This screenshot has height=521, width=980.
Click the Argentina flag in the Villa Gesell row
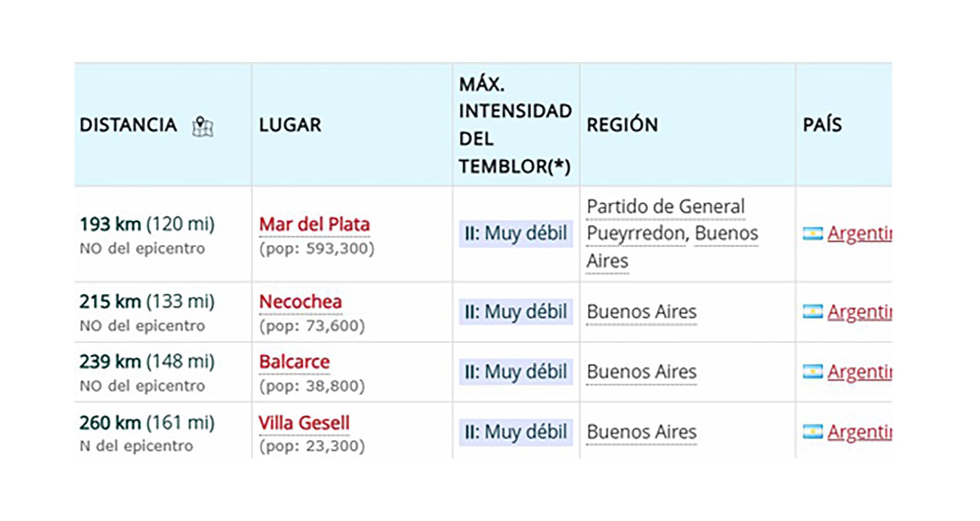coord(813,432)
